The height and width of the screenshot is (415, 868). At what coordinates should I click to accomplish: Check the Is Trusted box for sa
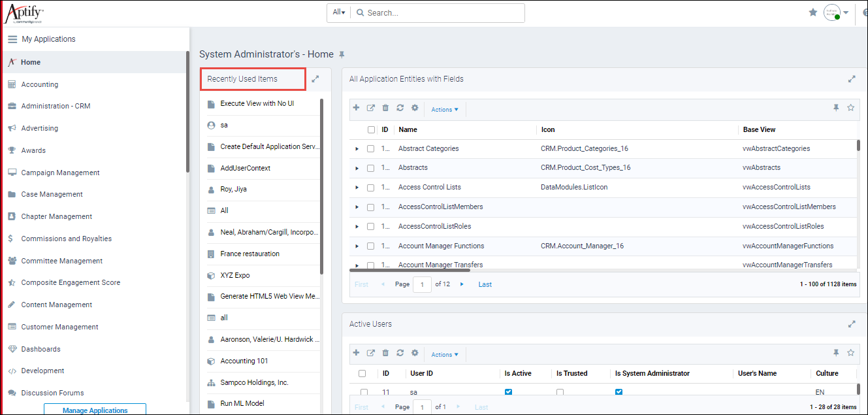tap(560, 391)
